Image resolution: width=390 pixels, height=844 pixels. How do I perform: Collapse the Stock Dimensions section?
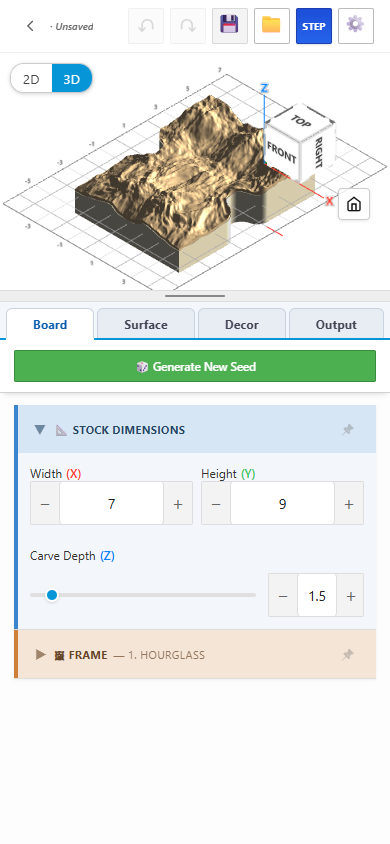(40, 430)
